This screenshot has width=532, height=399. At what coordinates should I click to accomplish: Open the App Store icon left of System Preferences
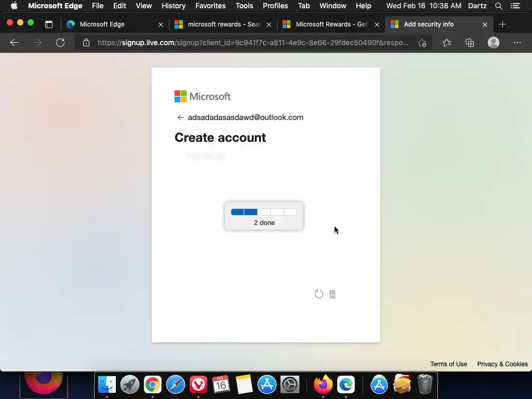(x=267, y=385)
